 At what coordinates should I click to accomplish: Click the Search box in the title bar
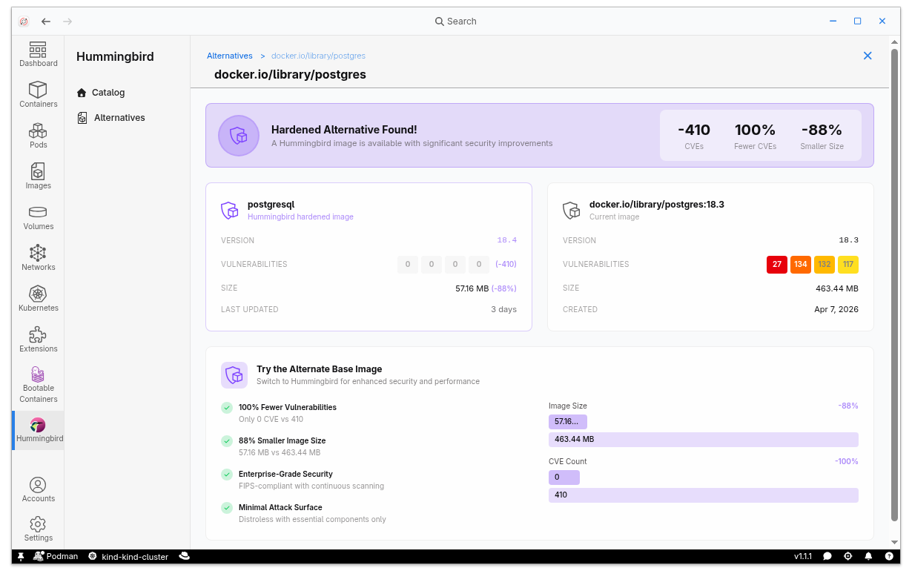pyautogui.click(x=455, y=22)
